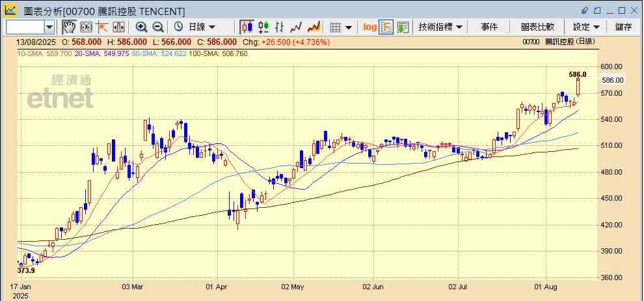Zoom in on the chart
The width and height of the screenshot is (644, 301).
click(142, 27)
